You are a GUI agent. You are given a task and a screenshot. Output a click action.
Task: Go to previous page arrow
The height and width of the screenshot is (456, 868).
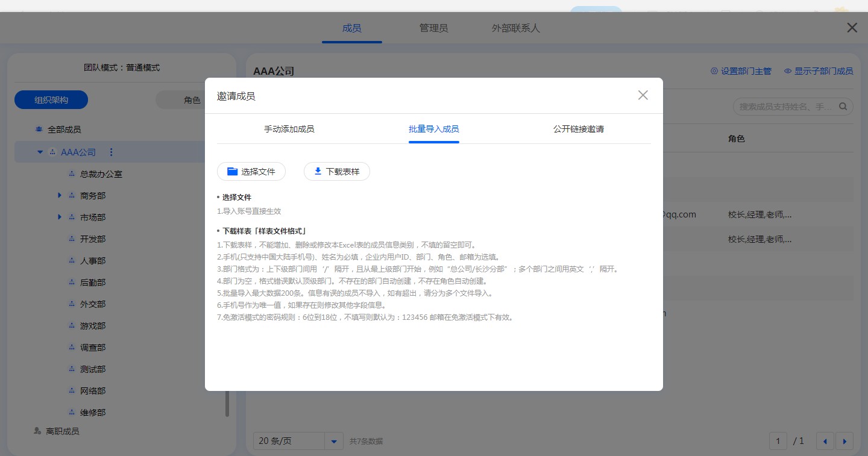[x=825, y=441]
